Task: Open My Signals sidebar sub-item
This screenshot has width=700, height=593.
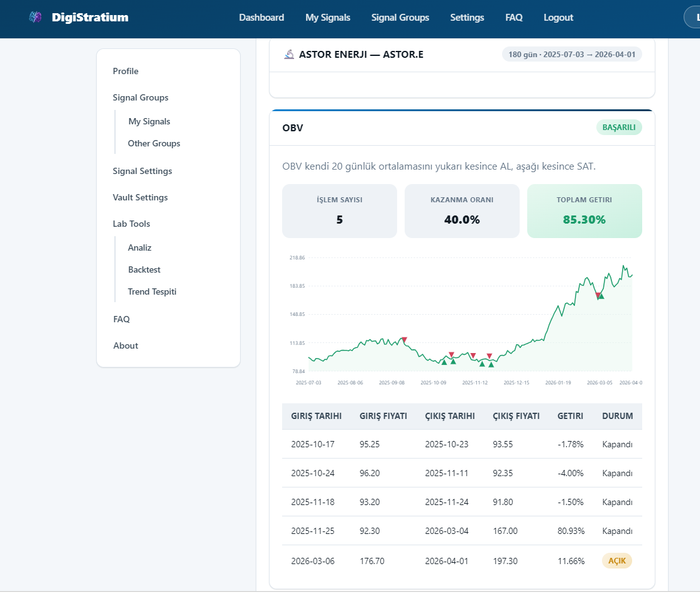Action: [x=149, y=121]
